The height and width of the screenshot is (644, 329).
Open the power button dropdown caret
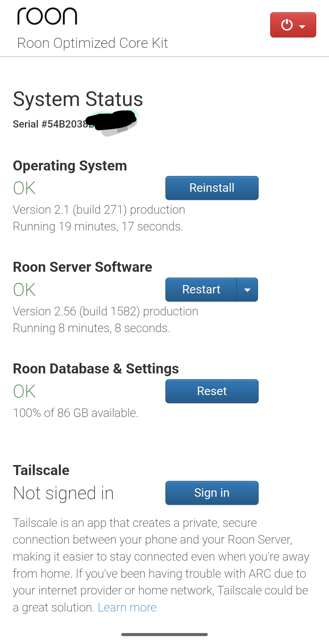302,26
